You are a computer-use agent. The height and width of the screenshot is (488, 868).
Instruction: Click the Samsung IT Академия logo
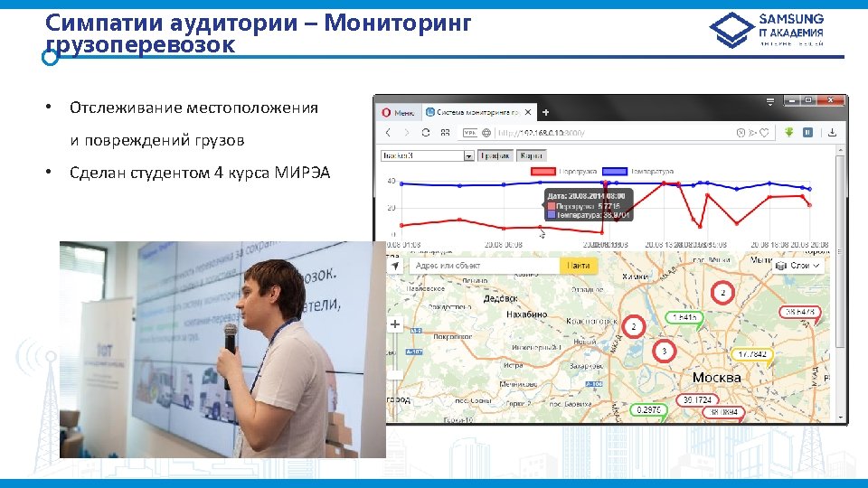click(x=767, y=30)
